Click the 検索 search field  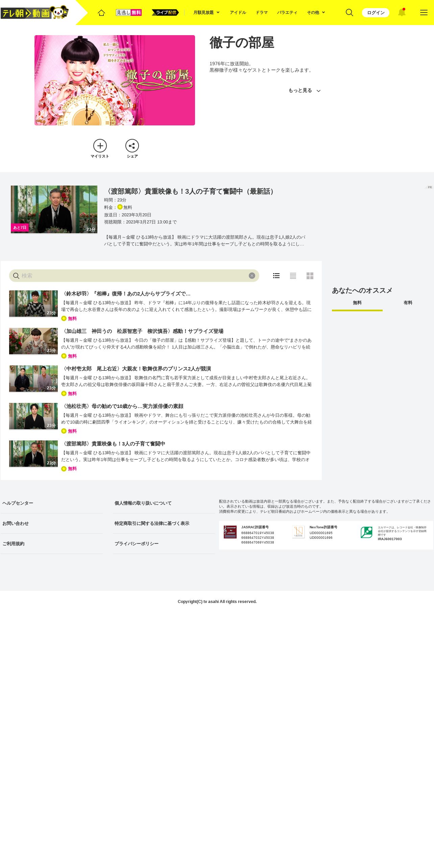pyautogui.click(x=134, y=275)
